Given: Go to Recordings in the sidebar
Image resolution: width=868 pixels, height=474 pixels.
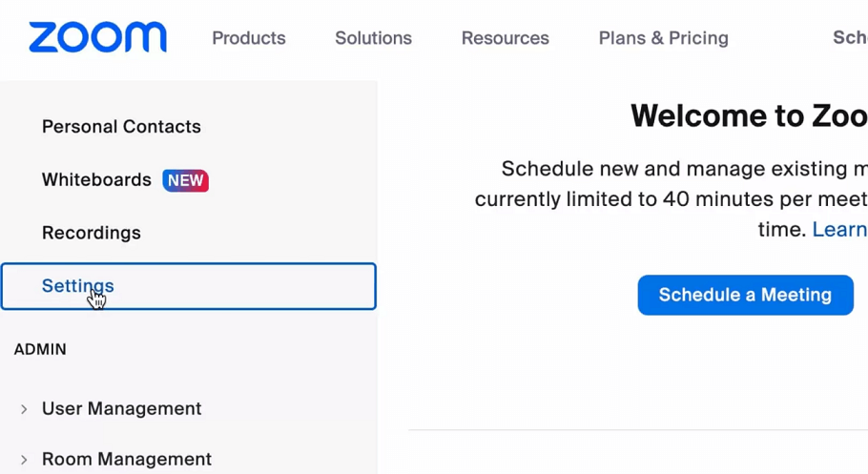Looking at the screenshot, I should [x=92, y=233].
